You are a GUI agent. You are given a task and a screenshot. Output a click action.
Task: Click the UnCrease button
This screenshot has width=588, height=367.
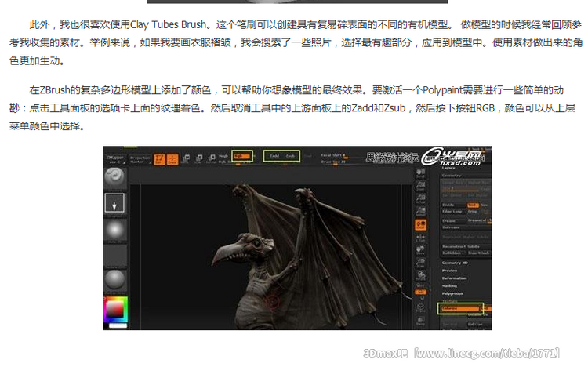465,227
